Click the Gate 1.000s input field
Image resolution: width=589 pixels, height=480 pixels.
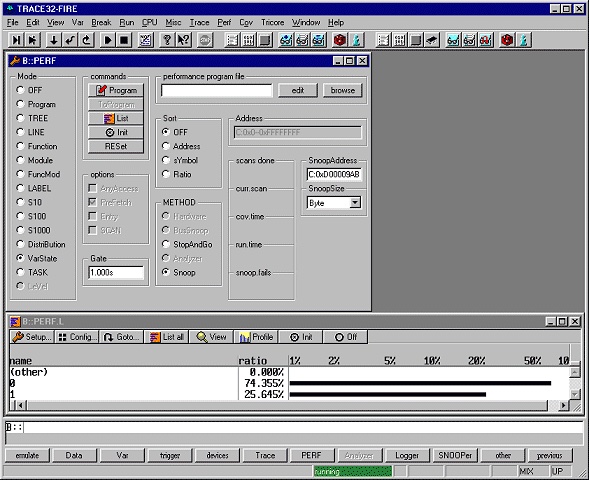pyautogui.click(x=116, y=272)
